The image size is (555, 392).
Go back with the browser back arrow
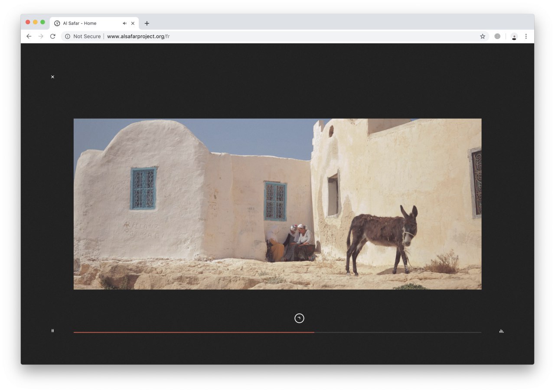click(x=29, y=36)
